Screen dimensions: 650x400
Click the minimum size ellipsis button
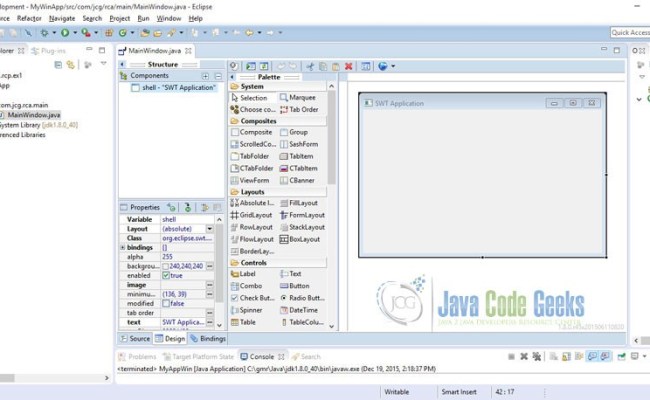[x=210, y=294]
